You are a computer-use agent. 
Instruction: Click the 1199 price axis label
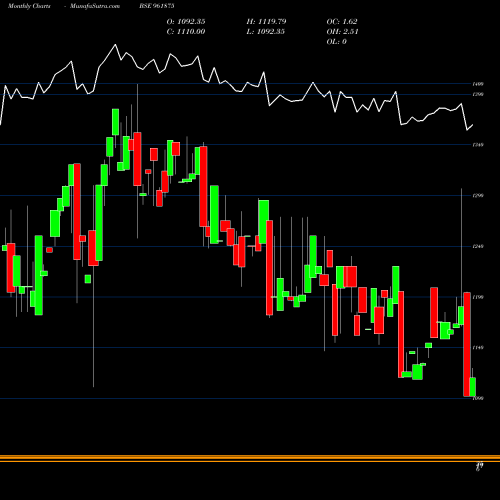coord(478,297)
